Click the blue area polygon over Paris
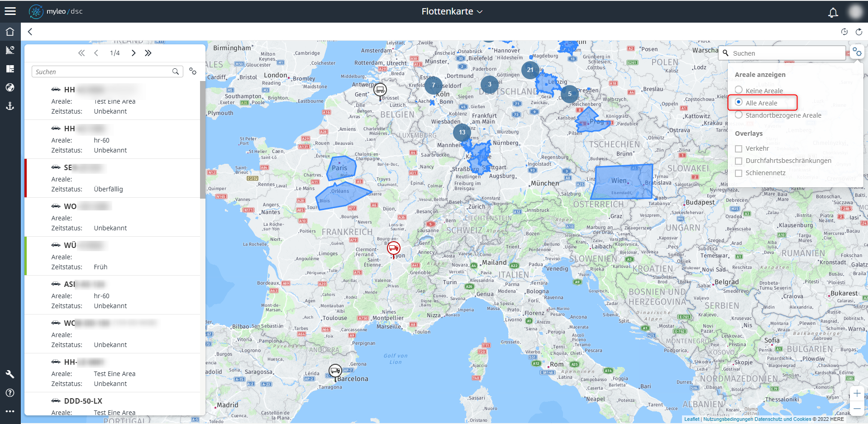Viewport: 868px width, 424px height. (x=342, y=168)
